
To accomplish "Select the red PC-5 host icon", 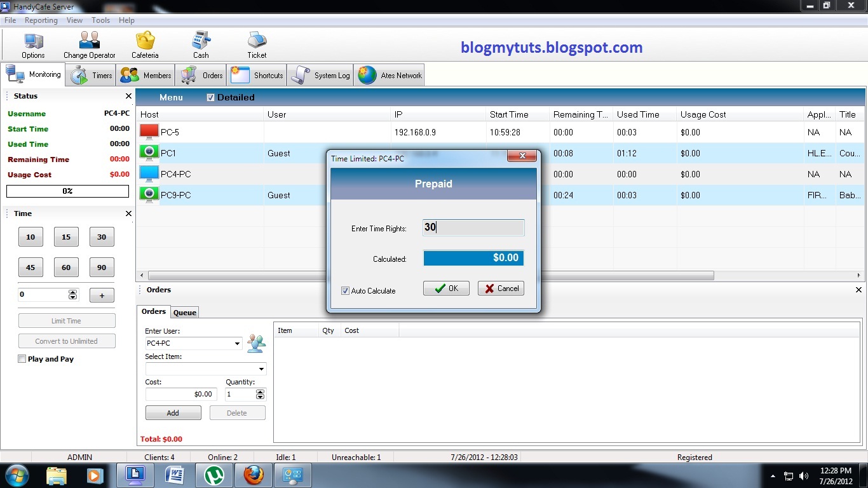I will pyautogui.click(x=149, y=132).
